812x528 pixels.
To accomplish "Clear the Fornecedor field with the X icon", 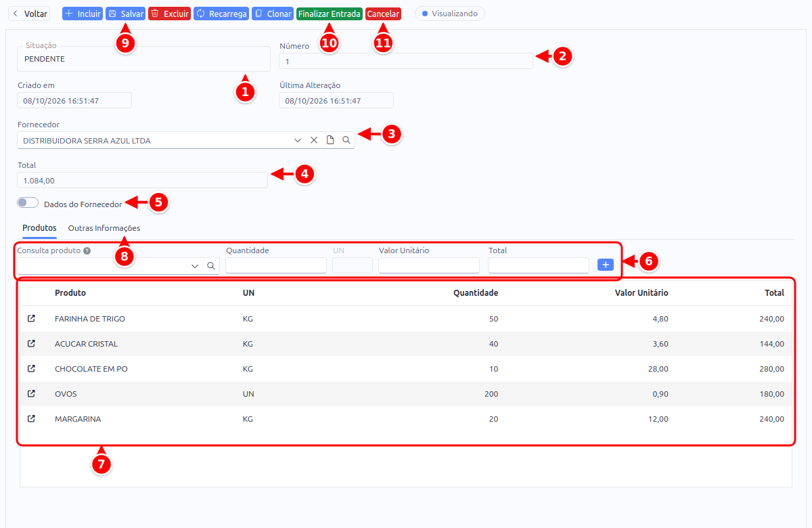I will pos(314,140).
